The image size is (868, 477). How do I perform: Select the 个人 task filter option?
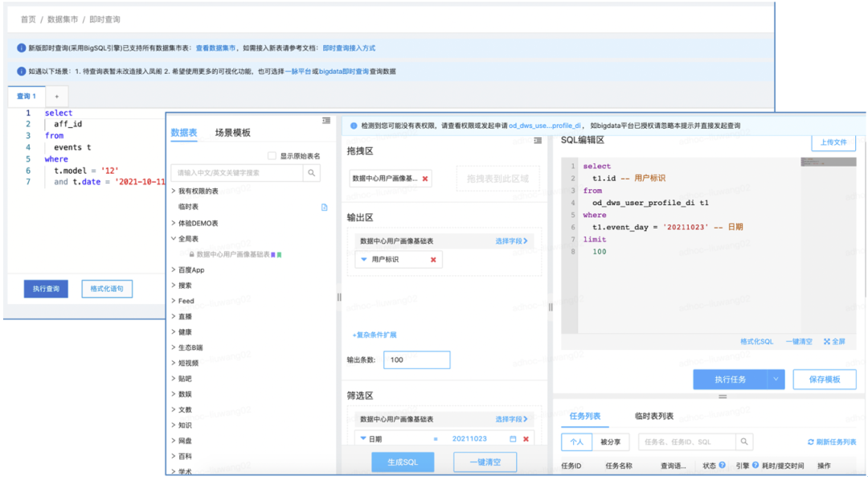577,442
